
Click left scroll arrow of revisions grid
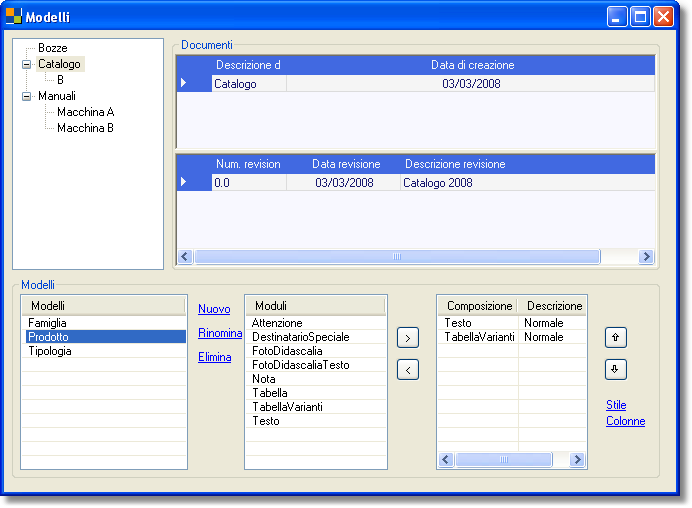click(185, 256)
